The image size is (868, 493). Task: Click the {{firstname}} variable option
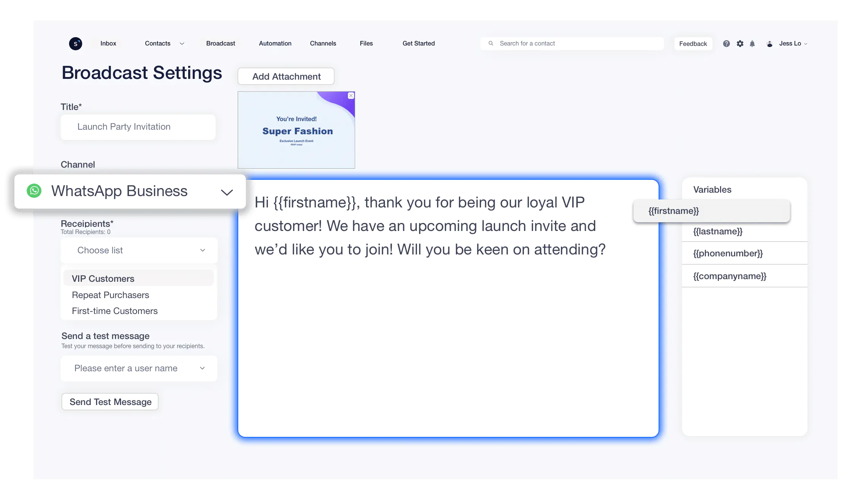(711, 210)
